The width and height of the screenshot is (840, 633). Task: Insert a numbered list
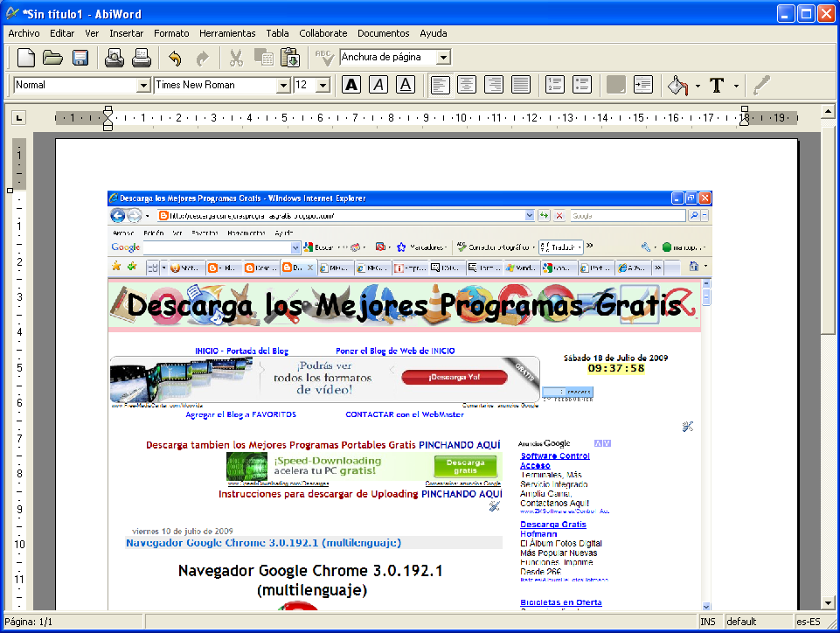pyautogui.click(x=555, y=85)
